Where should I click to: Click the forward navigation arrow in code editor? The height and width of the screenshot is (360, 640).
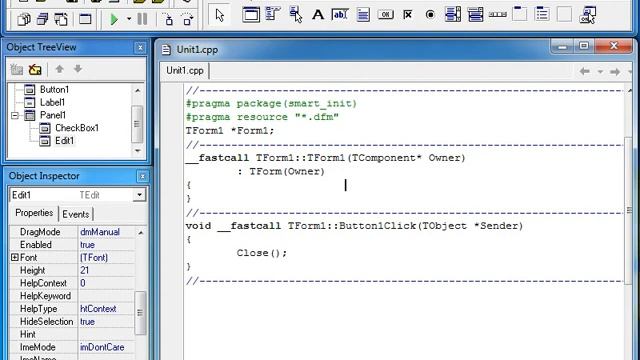615,71
